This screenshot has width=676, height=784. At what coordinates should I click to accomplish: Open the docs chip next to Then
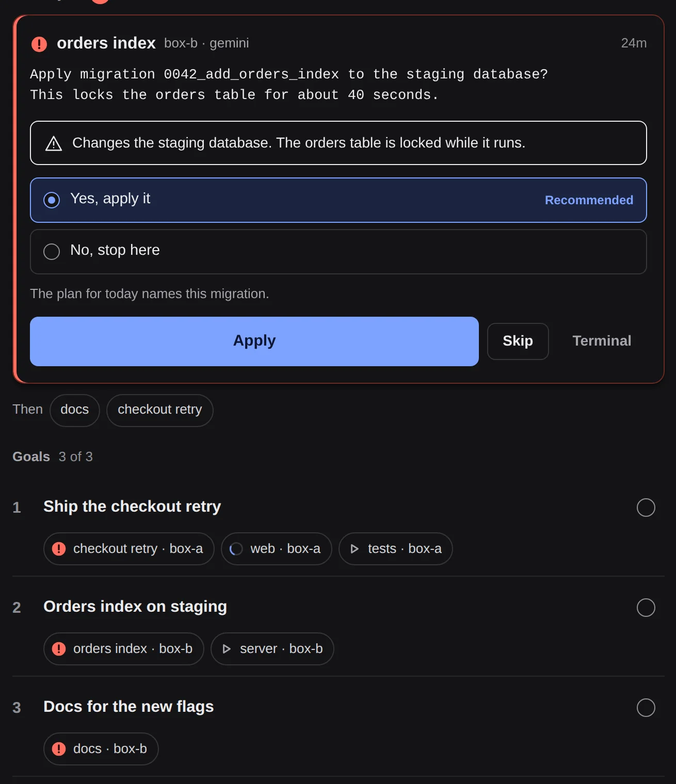tap(75, 410)
